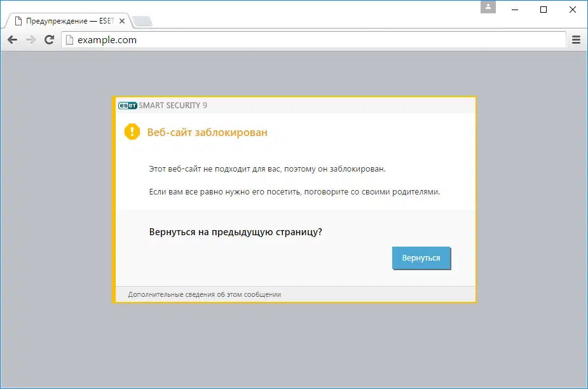Open the browser profile avatar button
Image resolution: width=588 pixels, height=389 pixels.
(488, 7)
